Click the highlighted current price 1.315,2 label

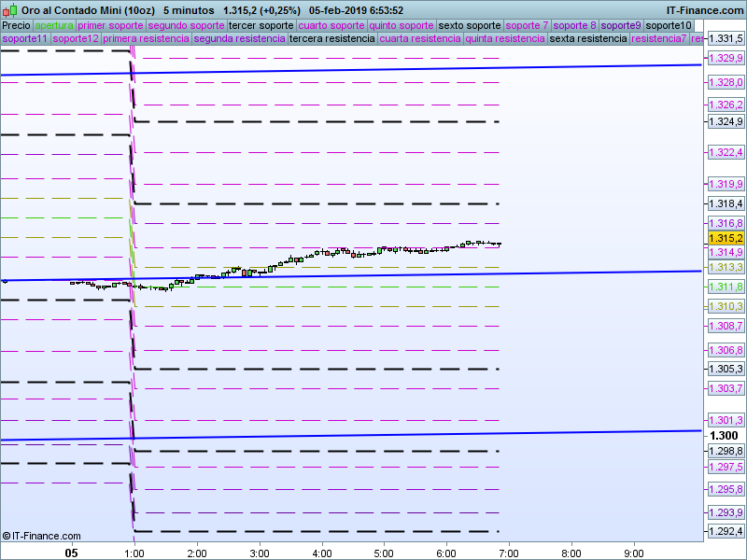(x=726, y=238)
